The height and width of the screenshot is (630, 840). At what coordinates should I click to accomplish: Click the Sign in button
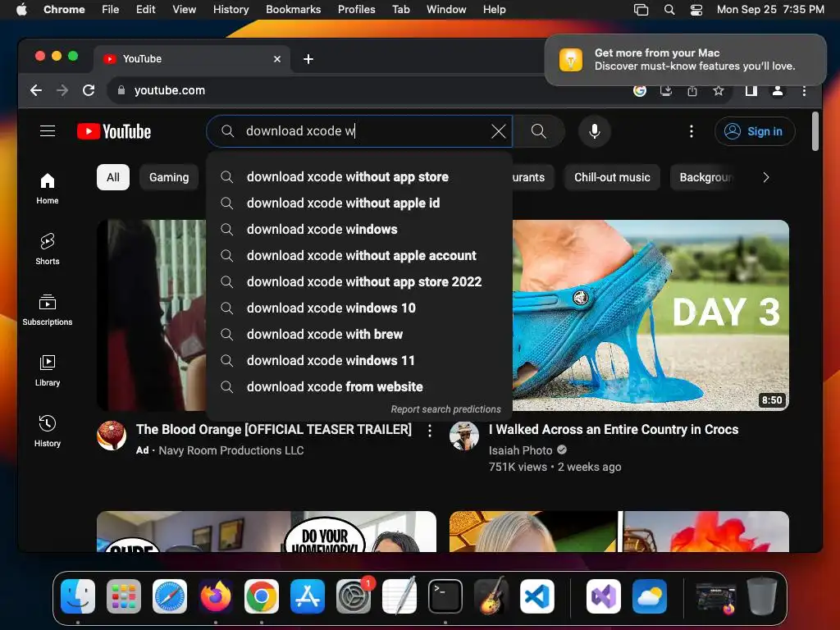pyautogui.click(x=755, y=131)
